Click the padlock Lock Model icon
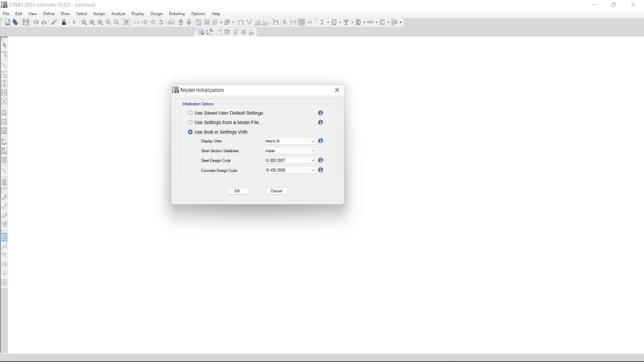644x362 pixels. pos(64,23)
